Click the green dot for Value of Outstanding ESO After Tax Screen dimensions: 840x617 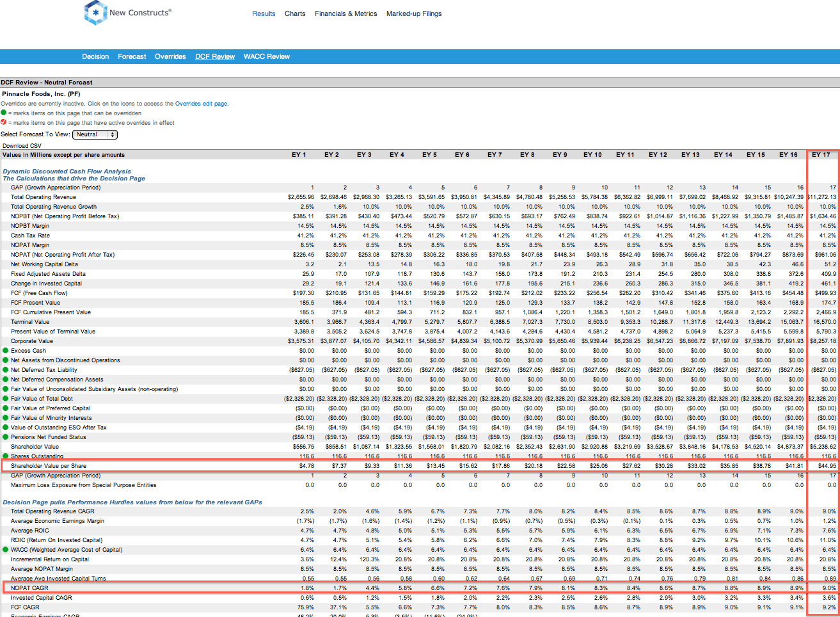pos(5,428)
